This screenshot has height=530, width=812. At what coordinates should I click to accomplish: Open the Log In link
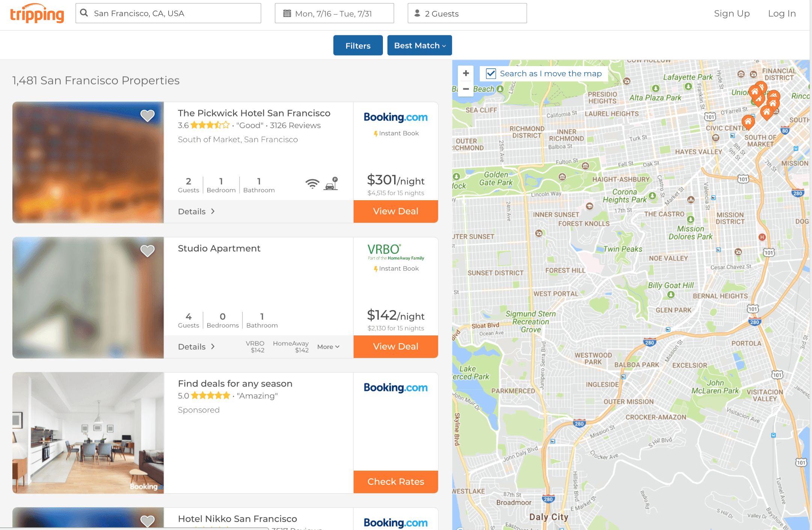[x=782, y=14]
